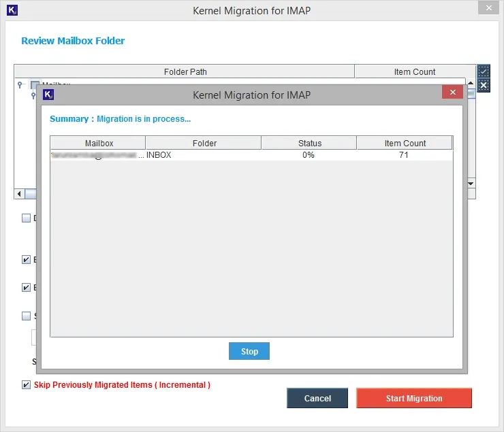Toggle the lowest unchecked option checkbox above Skip
The height and width of the screenshot is (432, 504).
coord(26,316)
